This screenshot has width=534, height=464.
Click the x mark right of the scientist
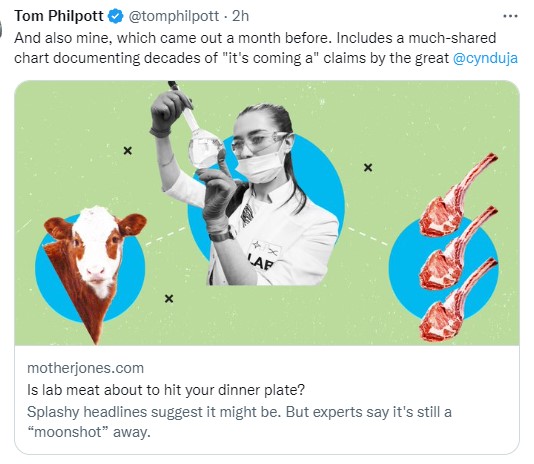pos(368,168)
